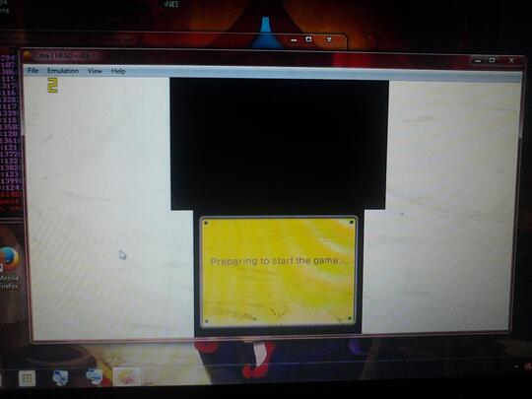532x399 pixels.
Task: Click the first blue Python-style taskbar icon
Action: (x=61, y=378)
